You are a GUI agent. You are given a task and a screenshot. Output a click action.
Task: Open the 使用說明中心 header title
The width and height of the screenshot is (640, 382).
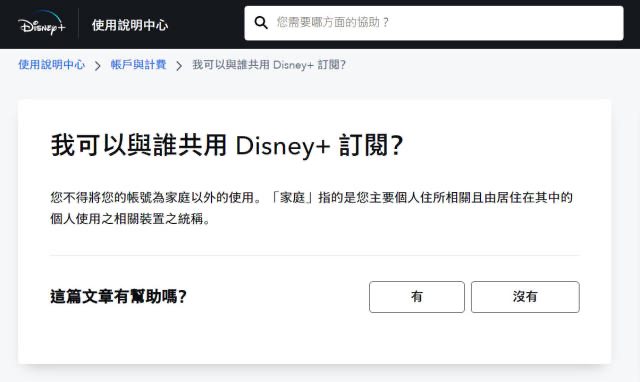(130, 25)
